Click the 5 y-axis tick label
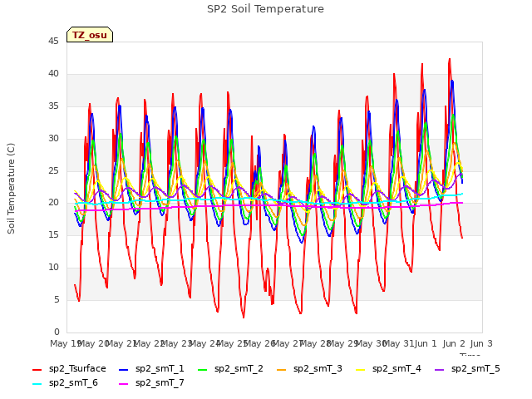Image resolution: width=532 pixels, height=399 pixels. click(x=57, y=299)
